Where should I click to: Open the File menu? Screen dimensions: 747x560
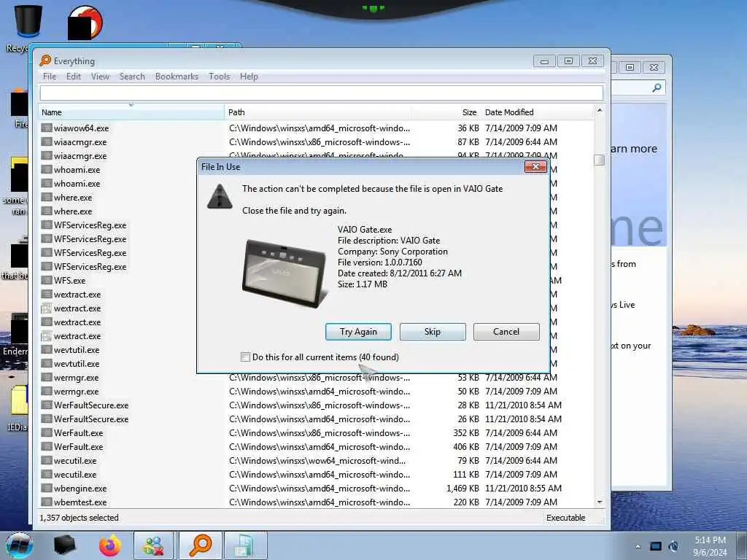(x=50, y=76)
